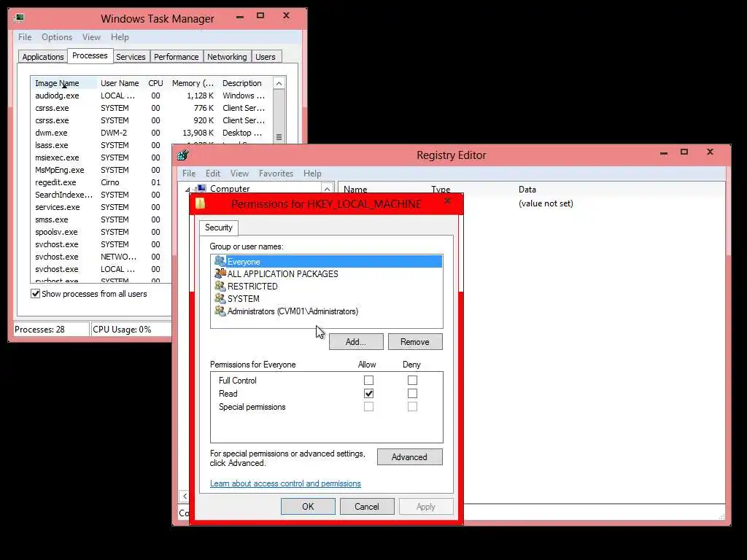Maximize the Registry Editor window
Image resolution: width=747 pixels, height=560 pixels.
point(684,152)
